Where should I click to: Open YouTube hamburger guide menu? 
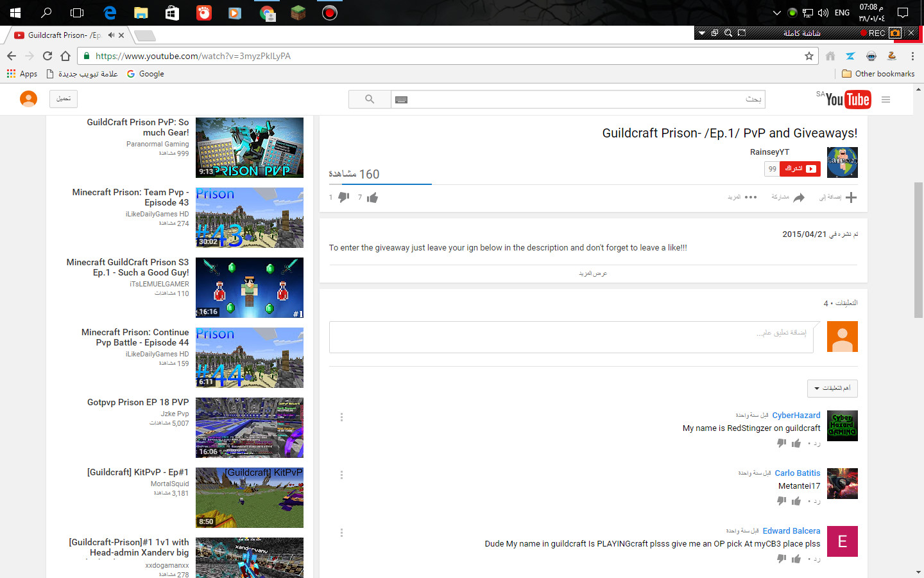pyautogui.click(x=886, y=100)
